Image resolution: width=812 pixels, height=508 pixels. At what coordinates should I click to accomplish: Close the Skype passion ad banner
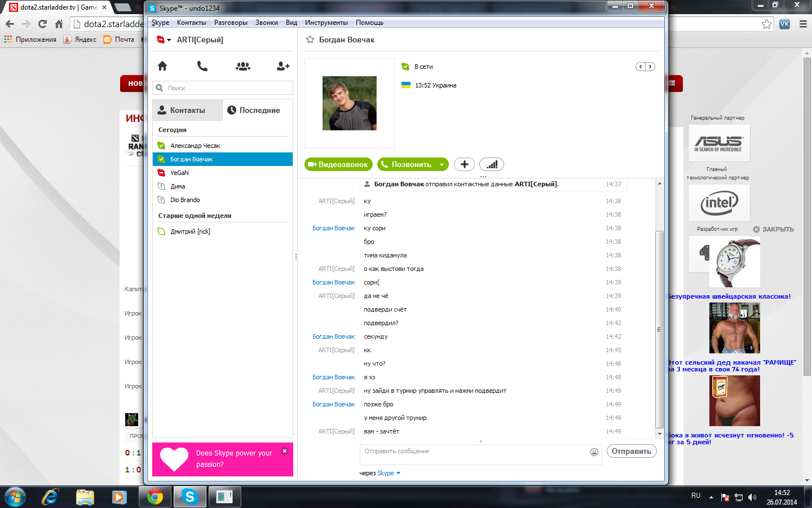pyautogui.click(x=285, y=451)
